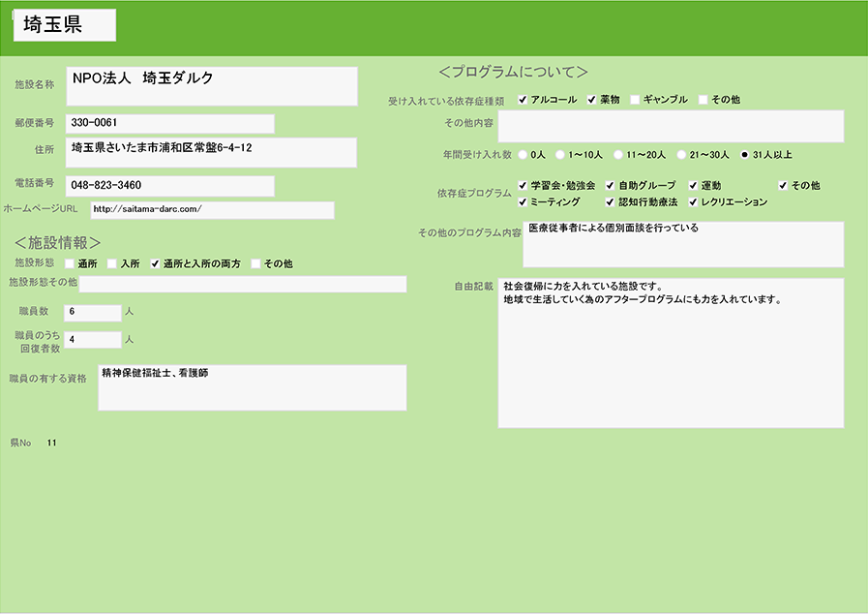Screen dimensions: 868x614
Task: Click the phone number field 048-823-3460
Action: 169,185
